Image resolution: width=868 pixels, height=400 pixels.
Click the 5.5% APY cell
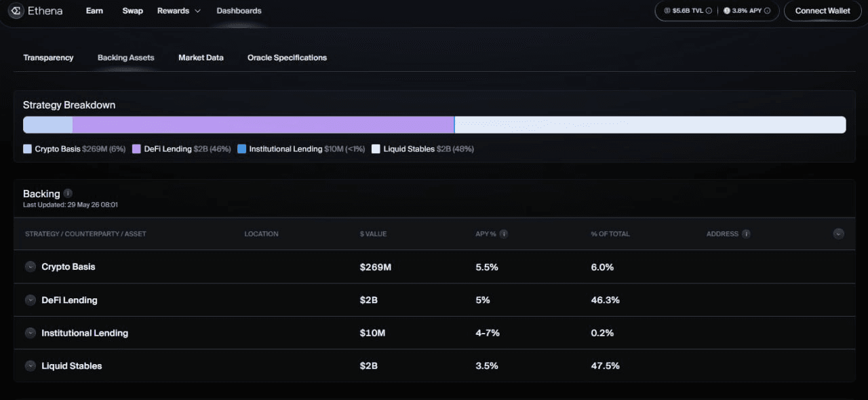pyautogui.click(x=487, y=267)
